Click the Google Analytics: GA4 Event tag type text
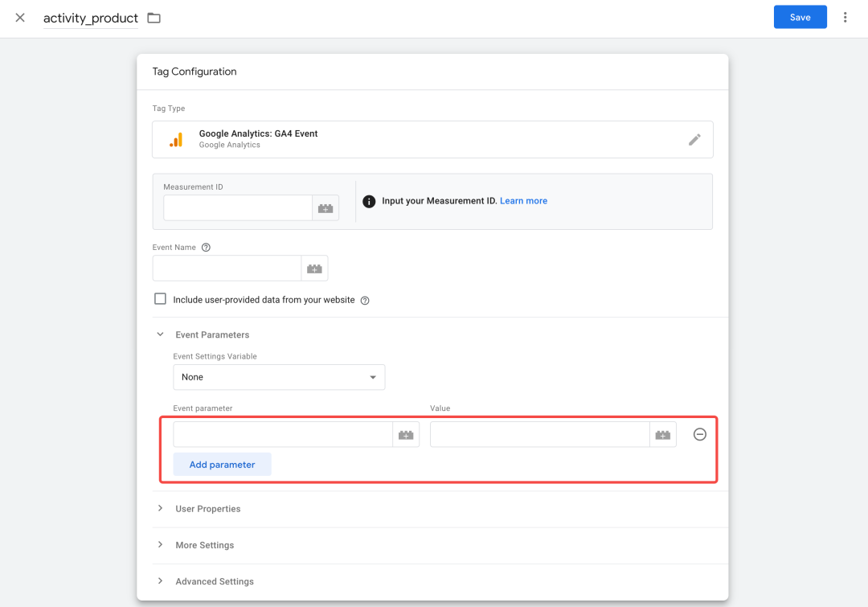868x607 pixels. pos(258,133)
